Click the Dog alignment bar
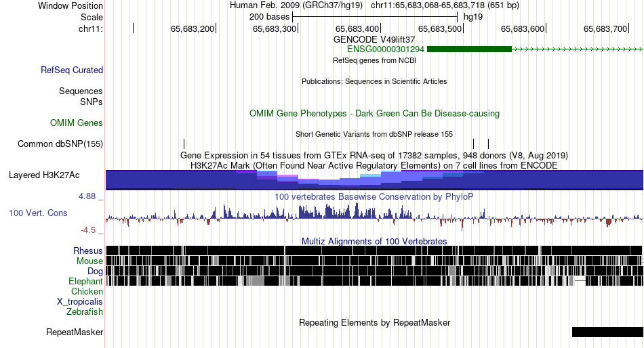Viewport: 644px width, 348px height. [374, 271]
